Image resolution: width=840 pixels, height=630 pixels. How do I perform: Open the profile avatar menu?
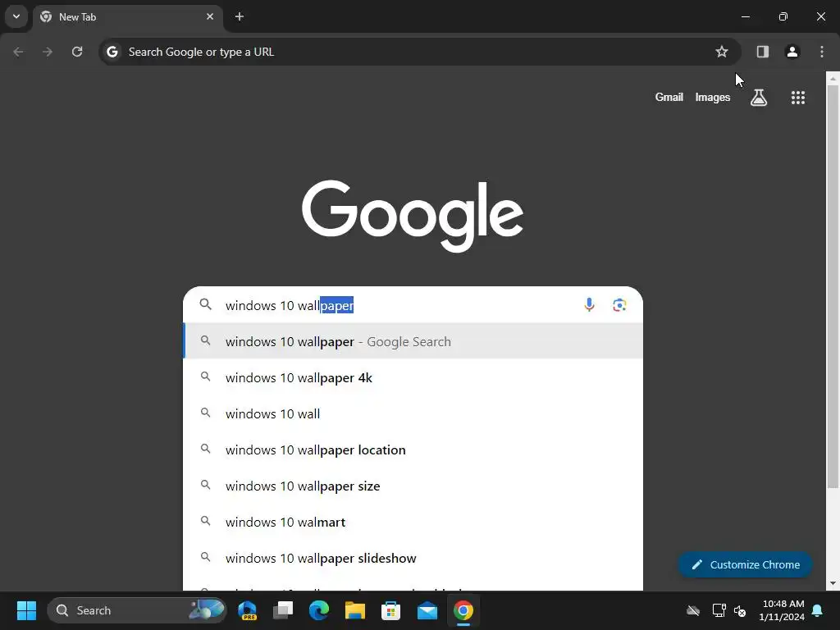pyautogui.click(x=792, y=52)
